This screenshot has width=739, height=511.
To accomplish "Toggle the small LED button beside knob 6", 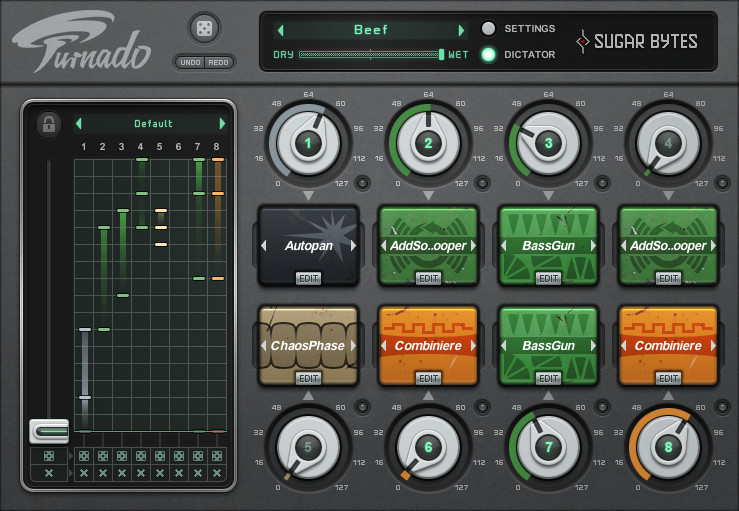I will (482, 407).
